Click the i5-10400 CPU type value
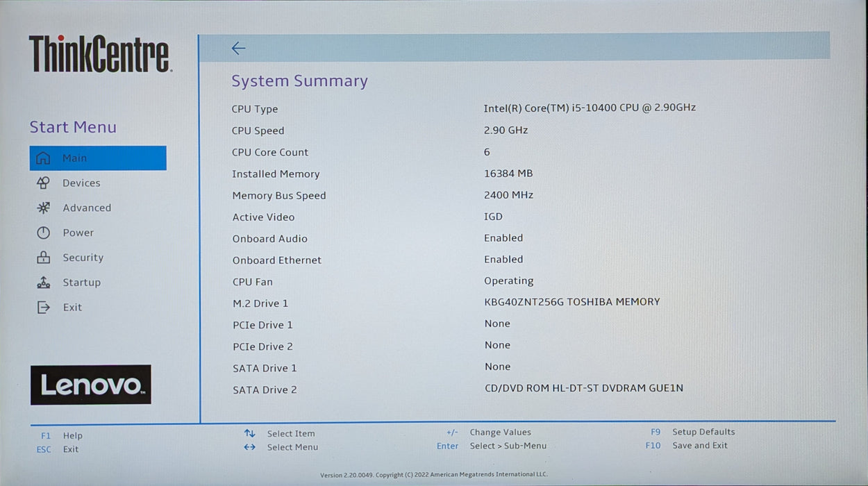The height and width of the screenshot is (486, 868). [x=590, y=108]
